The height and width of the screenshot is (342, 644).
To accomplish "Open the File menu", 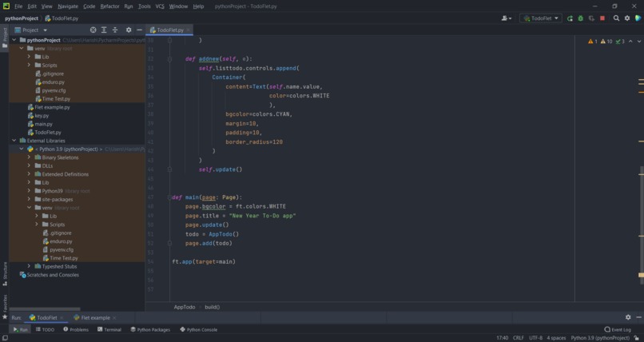I will coord(18,6).
